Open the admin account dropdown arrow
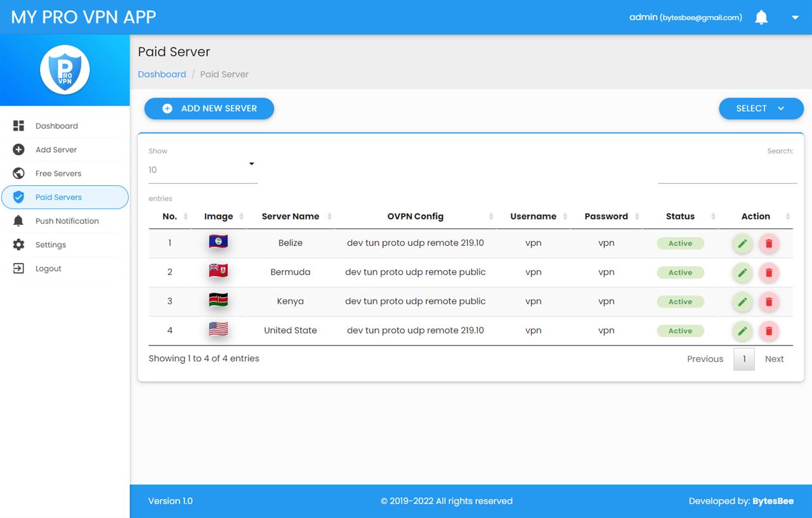The image size is (812, 518). coord(795,18)
